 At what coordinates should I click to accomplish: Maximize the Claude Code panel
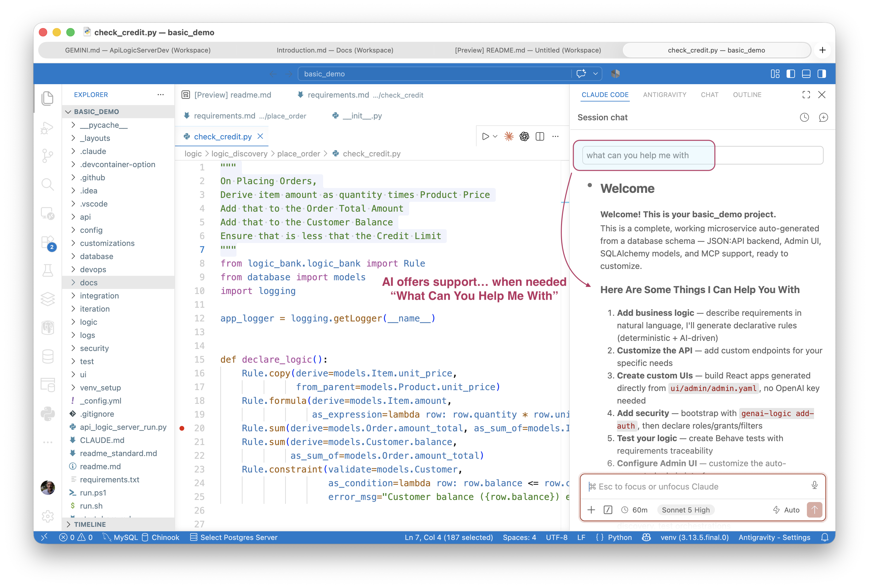806,95
